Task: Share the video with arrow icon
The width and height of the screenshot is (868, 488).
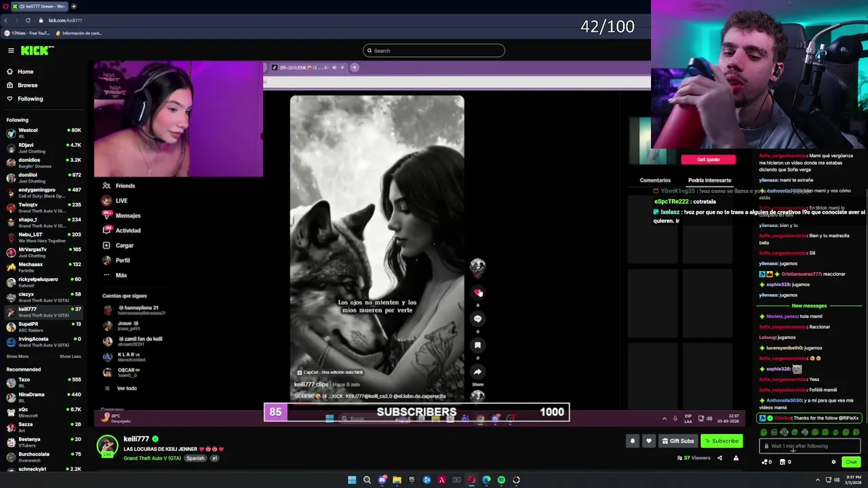Action: point(477,371)
